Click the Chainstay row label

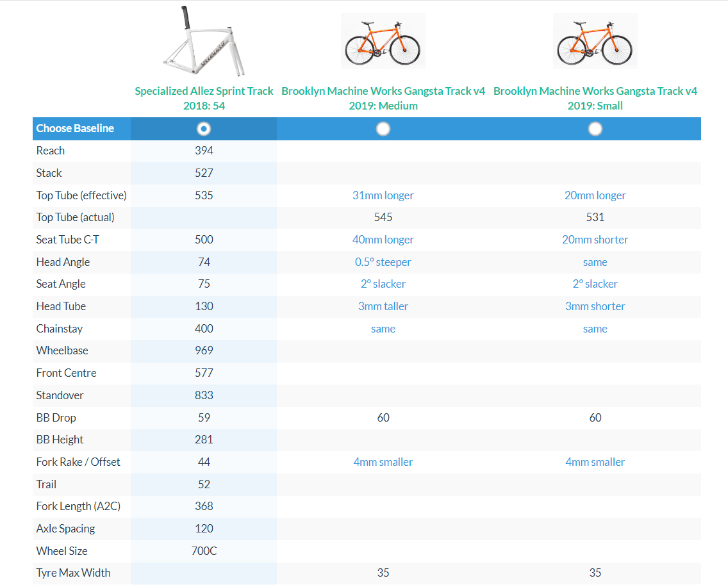point(60,329)
